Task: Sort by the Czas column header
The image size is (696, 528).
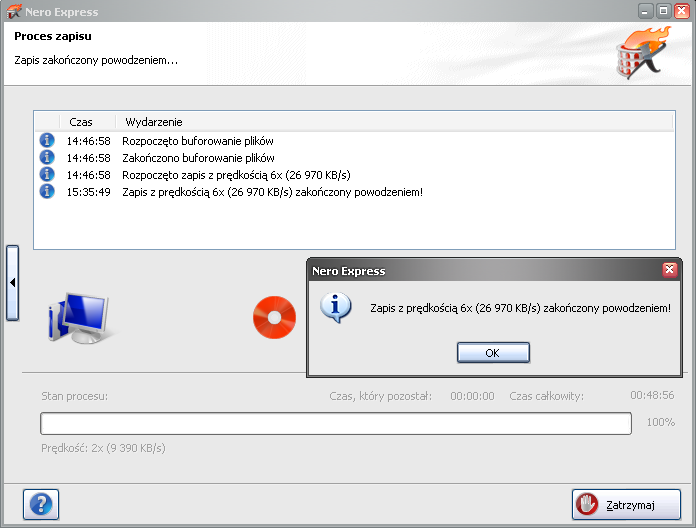Action: 87,122
